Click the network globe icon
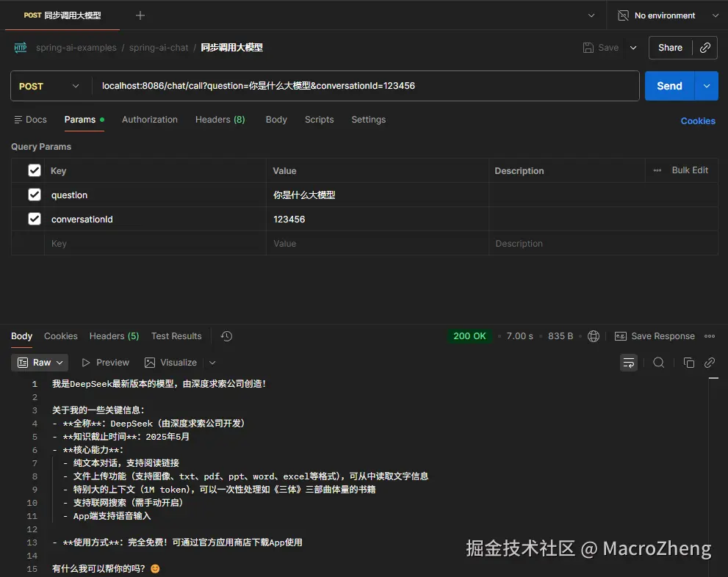This screenshot has width=728, height=577. coord(594,336)
